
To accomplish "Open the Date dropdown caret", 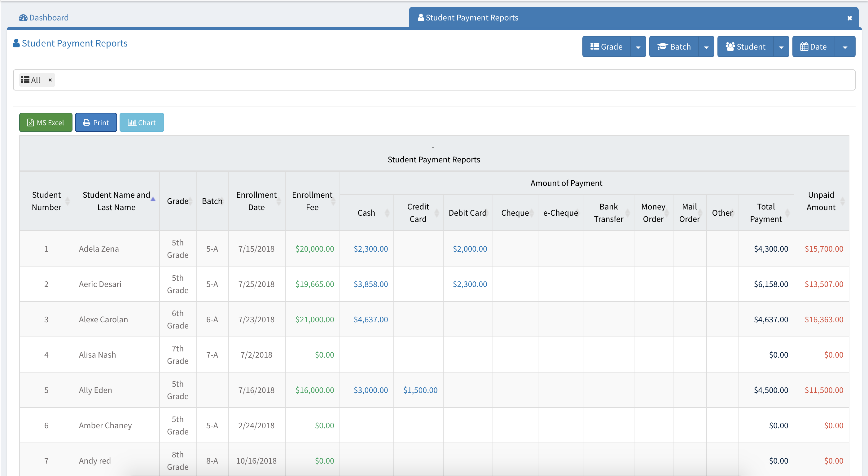I will (845, 47).
